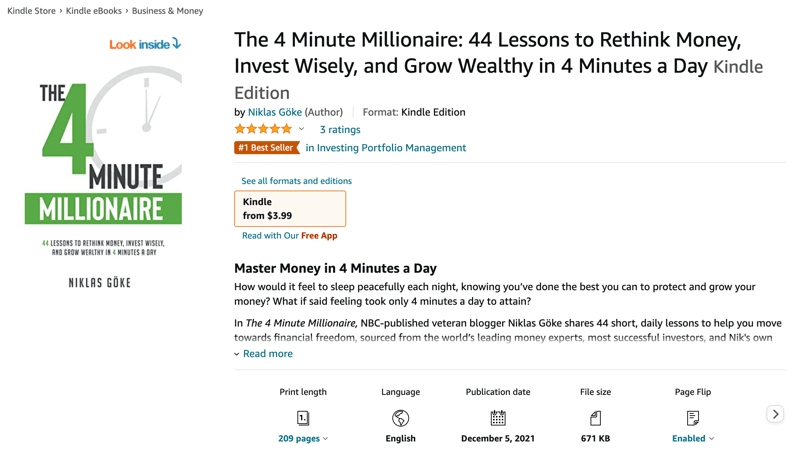Open author Niklas Göke link
Image resolution: width=800 pixels, height=456 pixels.
pyautogui.click(x=274, y=112)
